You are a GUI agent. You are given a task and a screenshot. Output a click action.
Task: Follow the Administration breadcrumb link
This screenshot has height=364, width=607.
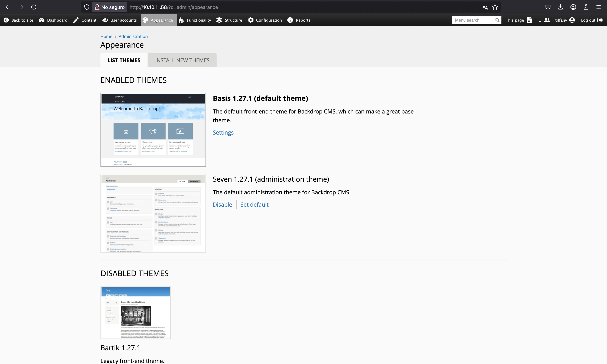coord(133,36)
